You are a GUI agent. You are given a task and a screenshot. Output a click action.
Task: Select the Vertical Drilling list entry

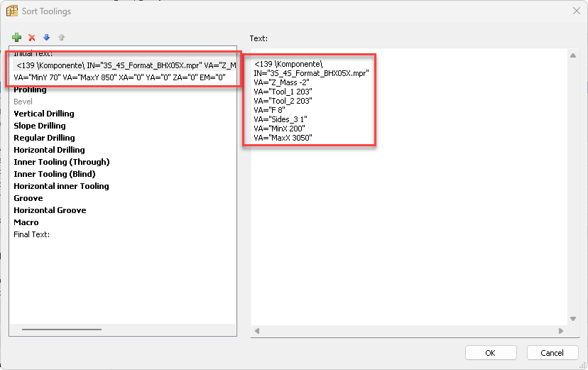coord(44,114)
